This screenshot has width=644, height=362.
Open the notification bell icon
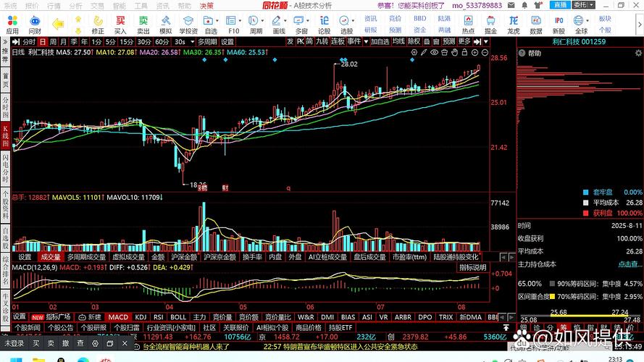[524, 5]
